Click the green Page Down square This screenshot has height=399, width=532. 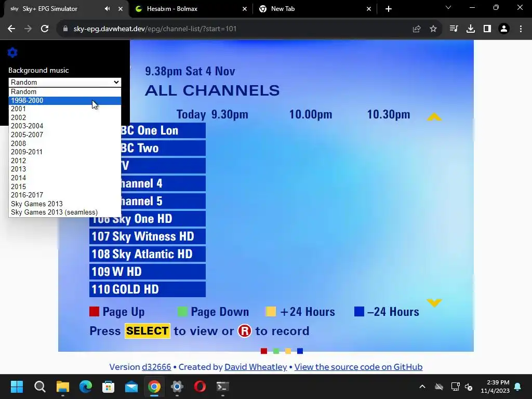coord(182,312)
